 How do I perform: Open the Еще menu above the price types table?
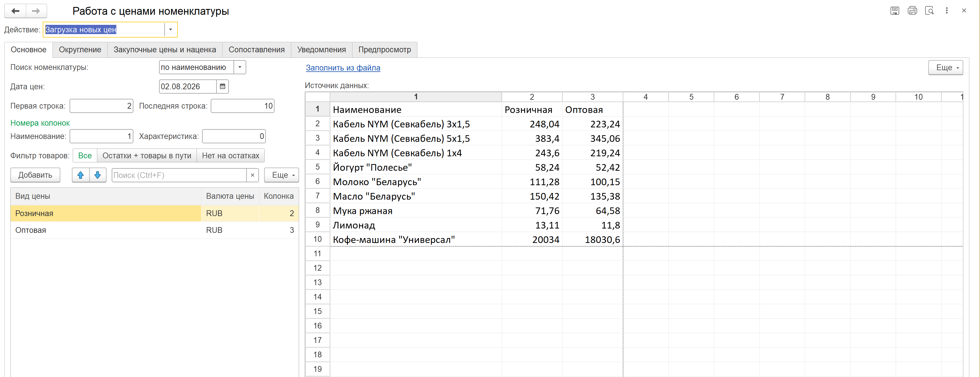(x=281, y=175)
